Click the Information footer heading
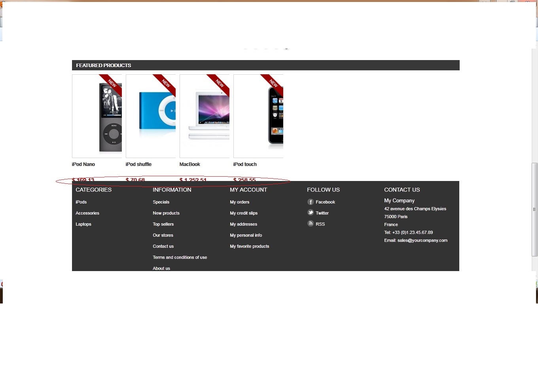 pos(172,190)
